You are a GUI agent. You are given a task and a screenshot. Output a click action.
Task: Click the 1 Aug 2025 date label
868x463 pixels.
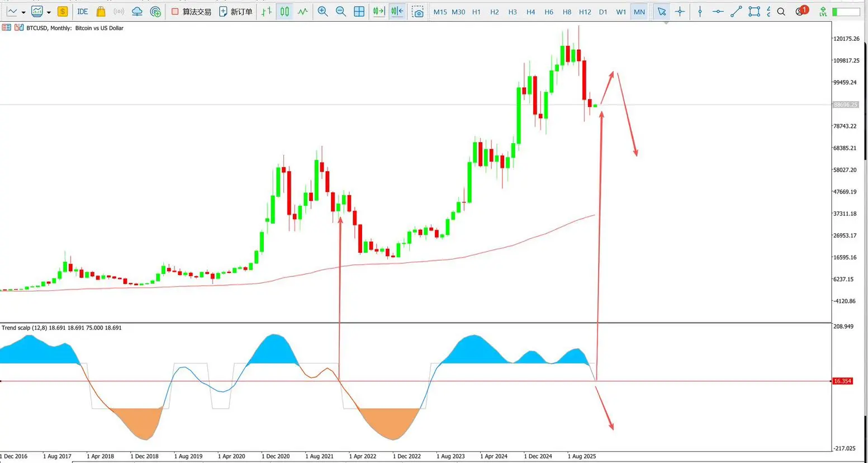[582, 456]
